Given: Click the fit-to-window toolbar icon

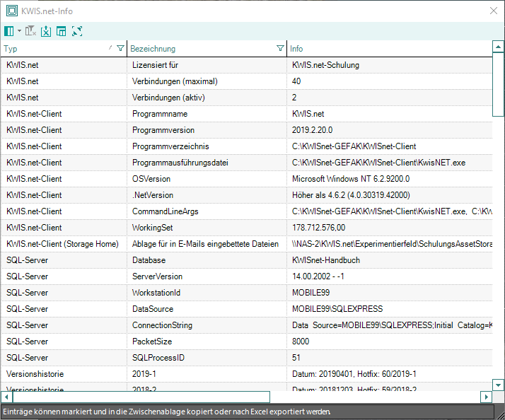Looking at the screenshot, I should click(77, 31).
